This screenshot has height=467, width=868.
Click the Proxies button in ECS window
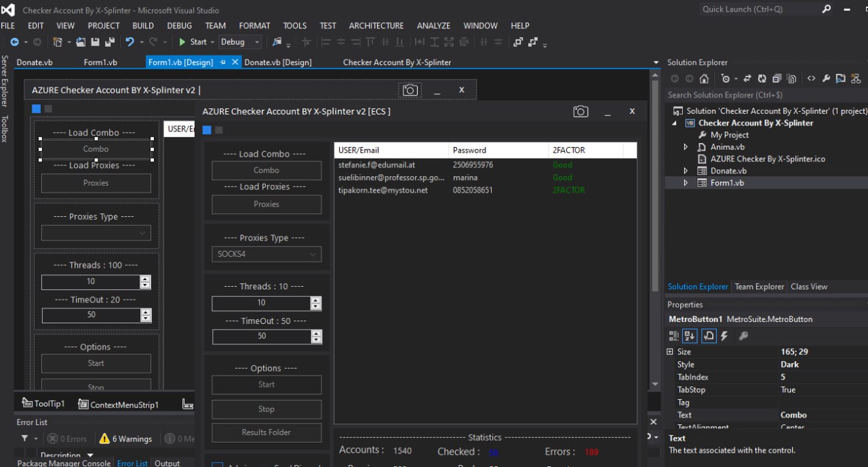coord(267,204)
